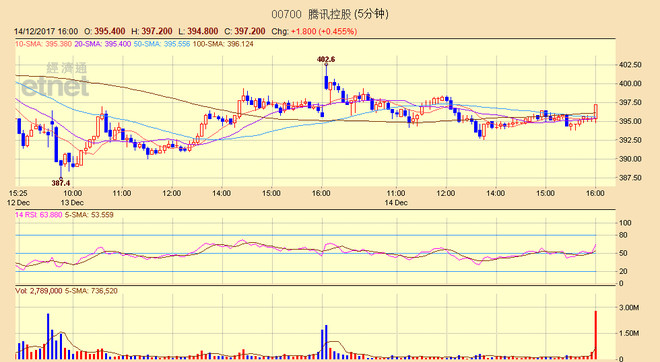Image resolution: width=660 pixels, height=362 pixels.
Task: Click the RSI axis label 50
Action: 623,253
